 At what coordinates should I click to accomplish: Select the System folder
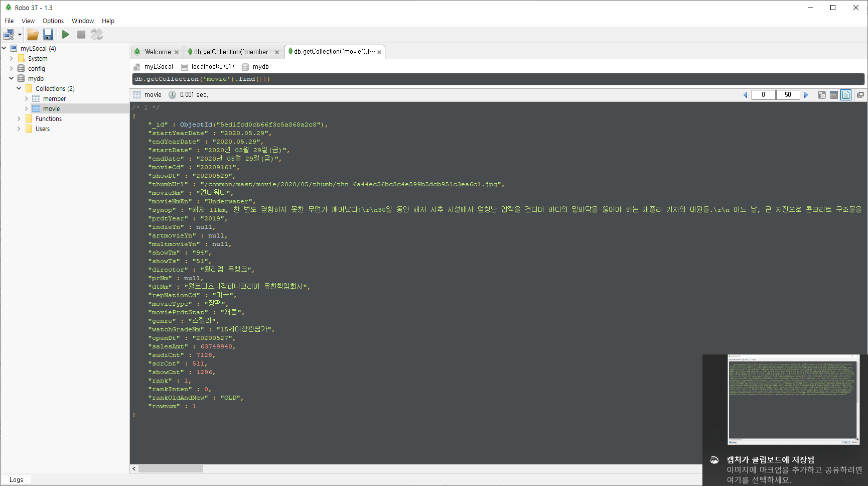(38, 59)
